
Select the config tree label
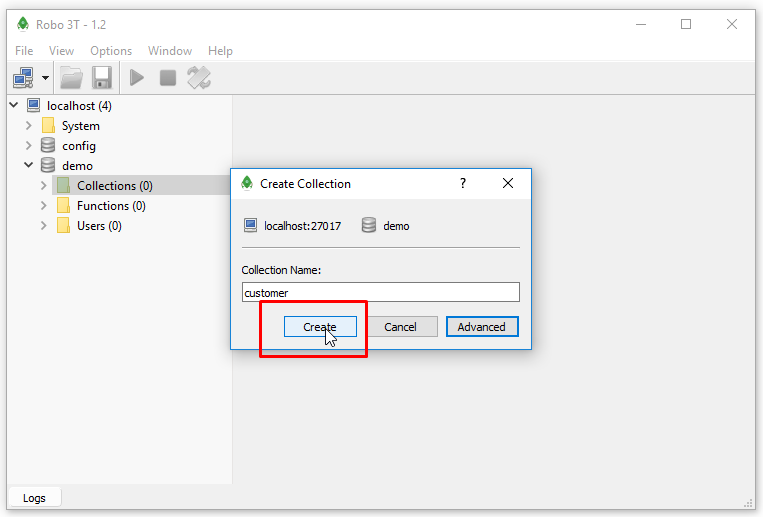pyautogui.click(x=79, y=146)
